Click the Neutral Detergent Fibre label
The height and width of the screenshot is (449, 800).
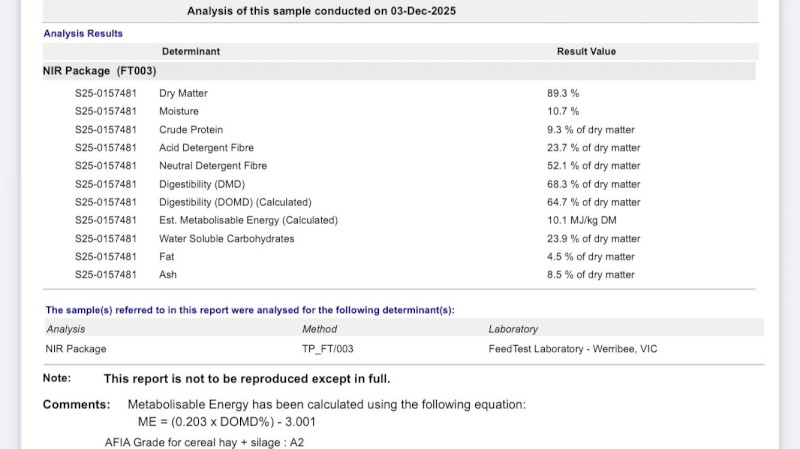point(213,166)
